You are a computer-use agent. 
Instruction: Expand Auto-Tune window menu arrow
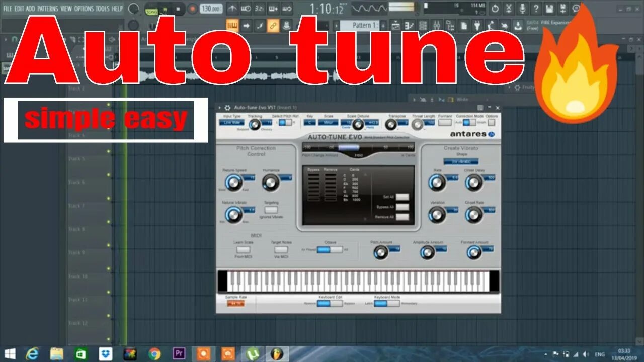(x=220, y=107)
